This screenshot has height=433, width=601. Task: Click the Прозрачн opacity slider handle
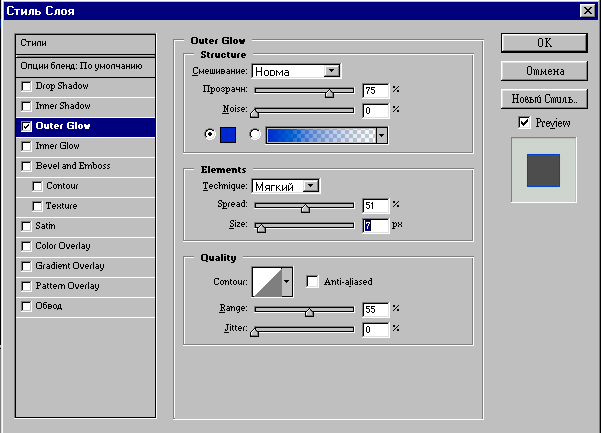(x=329, y=92)
